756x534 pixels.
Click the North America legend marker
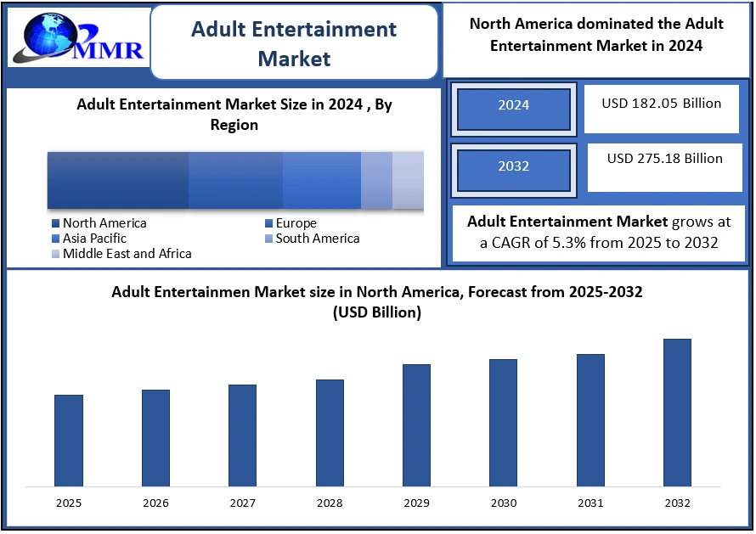click(x=55, y=223)
